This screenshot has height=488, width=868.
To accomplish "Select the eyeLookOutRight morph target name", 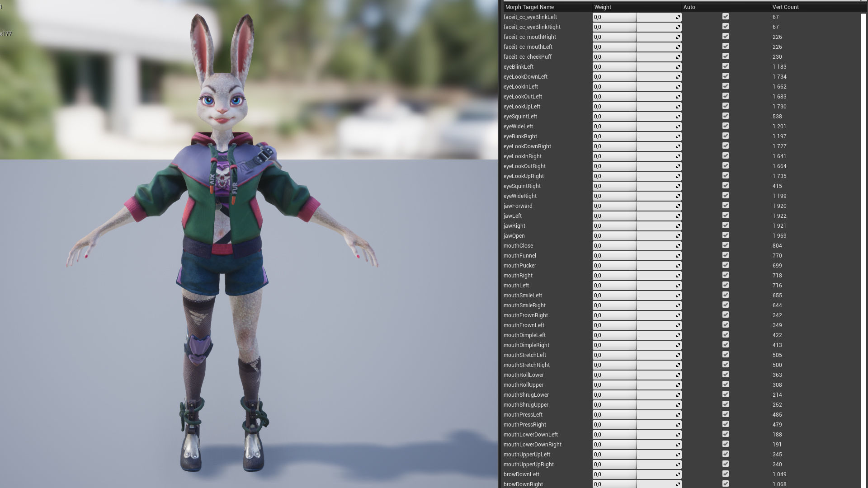I will (x=524, y=166).
